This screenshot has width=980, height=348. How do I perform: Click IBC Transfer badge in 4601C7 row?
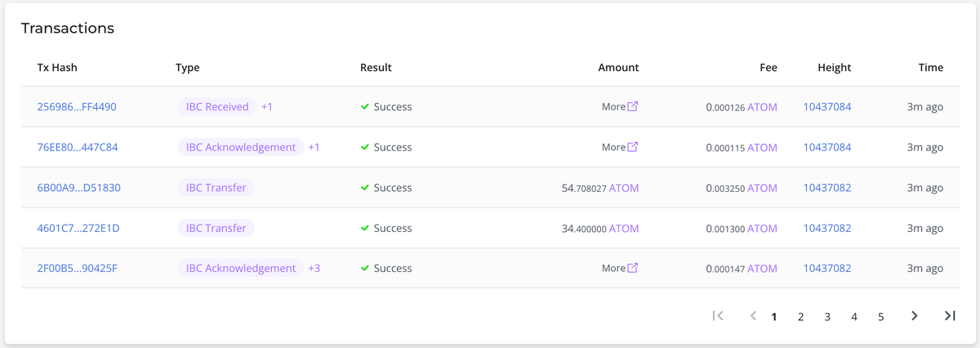pos(216,228)
